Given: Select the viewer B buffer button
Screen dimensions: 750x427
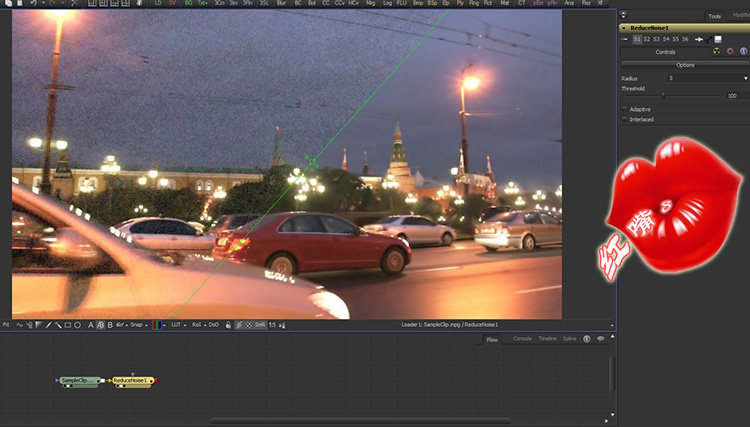Looking at the screenshot, I should pos(110,325).
